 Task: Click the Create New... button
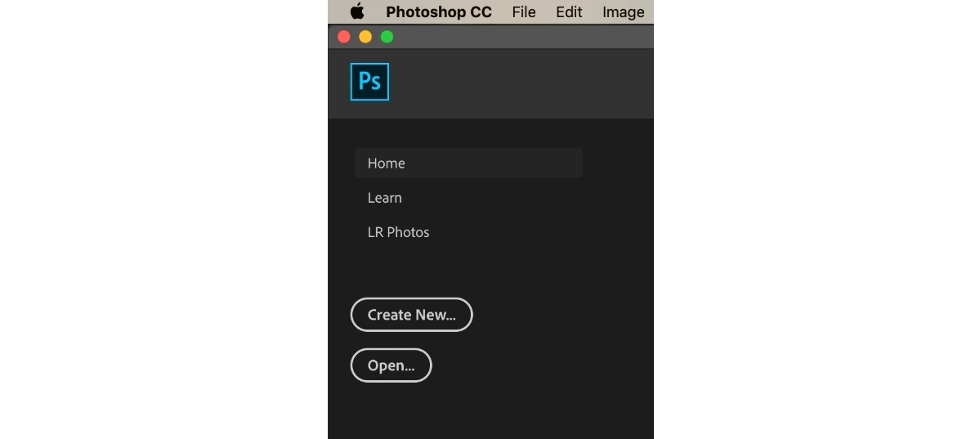coord(411,315)
